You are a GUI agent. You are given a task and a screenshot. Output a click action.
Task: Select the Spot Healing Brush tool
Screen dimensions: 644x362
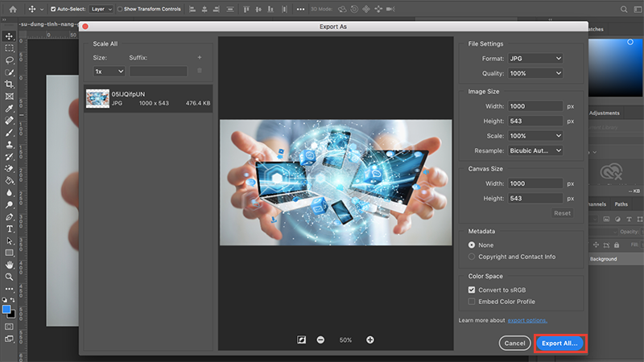click(9, 120)
